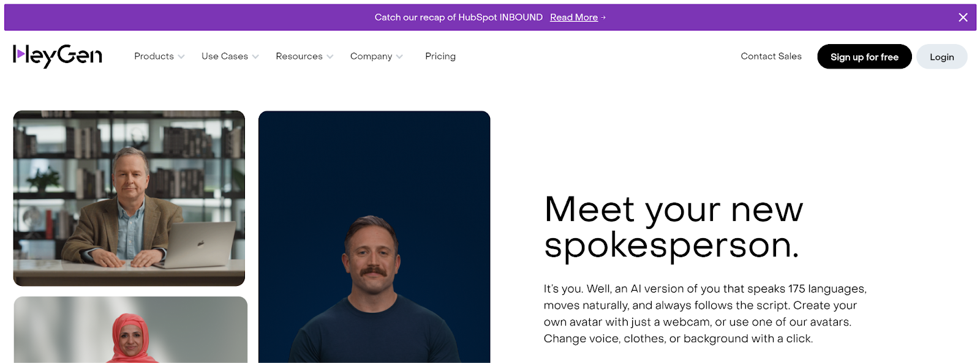980x363 pixels.
Task: Click Sign up for free
Action: (x=864, y=57)
